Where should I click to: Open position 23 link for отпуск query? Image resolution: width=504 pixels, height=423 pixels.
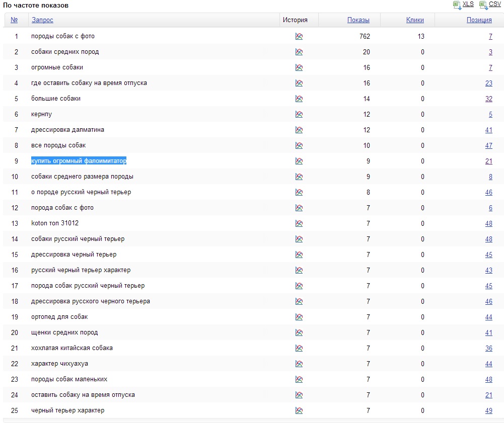(489, 83)
